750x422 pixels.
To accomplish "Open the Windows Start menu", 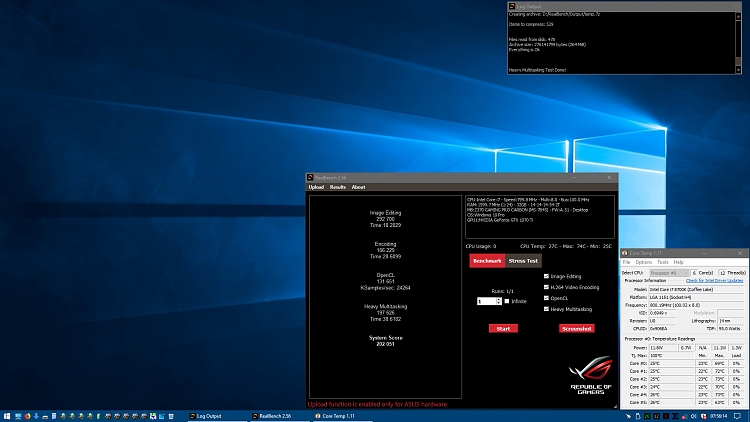I will [x=7, y=416].
